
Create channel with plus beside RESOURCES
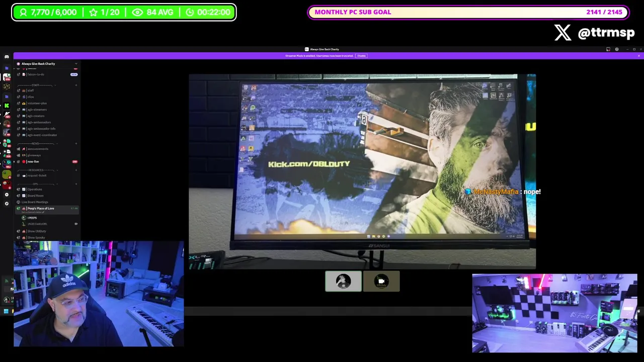[76, 170]
